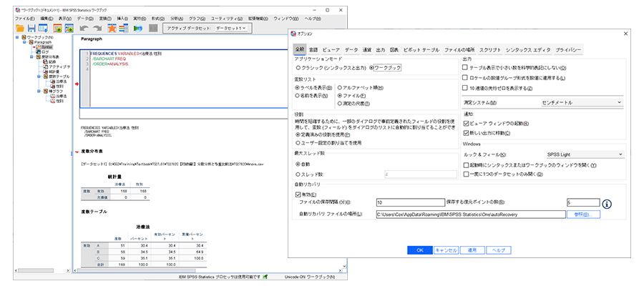644x286 pixels.
Task: Open ルック & フィール SPSS Light dropdown
Action: pos(585,154)
